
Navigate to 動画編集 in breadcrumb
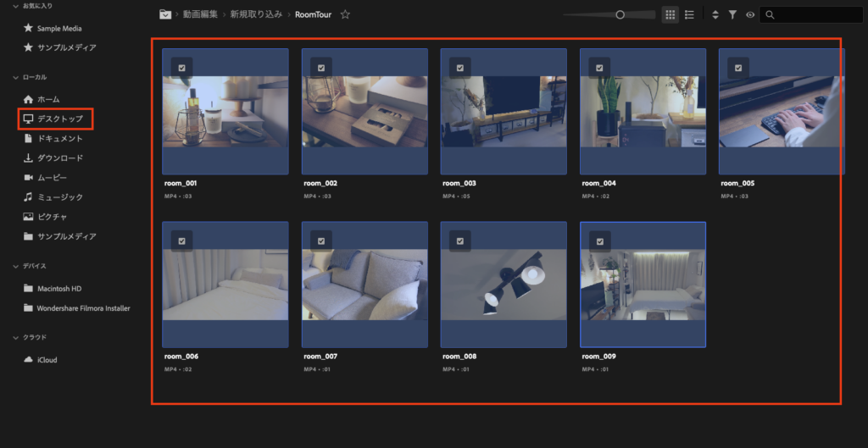coord(200,14)
